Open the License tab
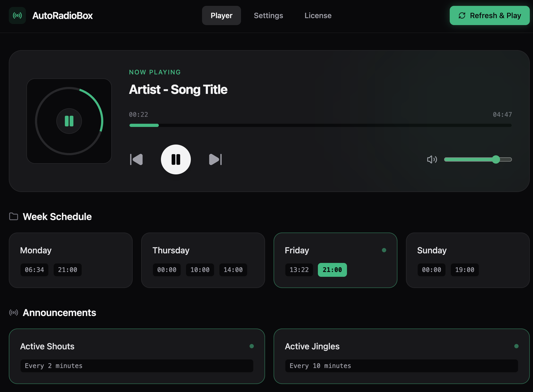 click(x=318, y=15)
